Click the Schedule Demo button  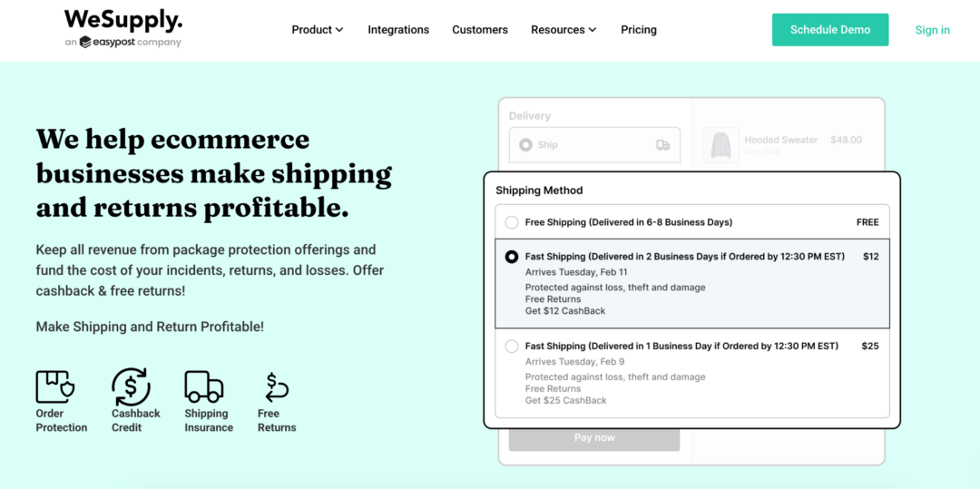click(830, 30)
